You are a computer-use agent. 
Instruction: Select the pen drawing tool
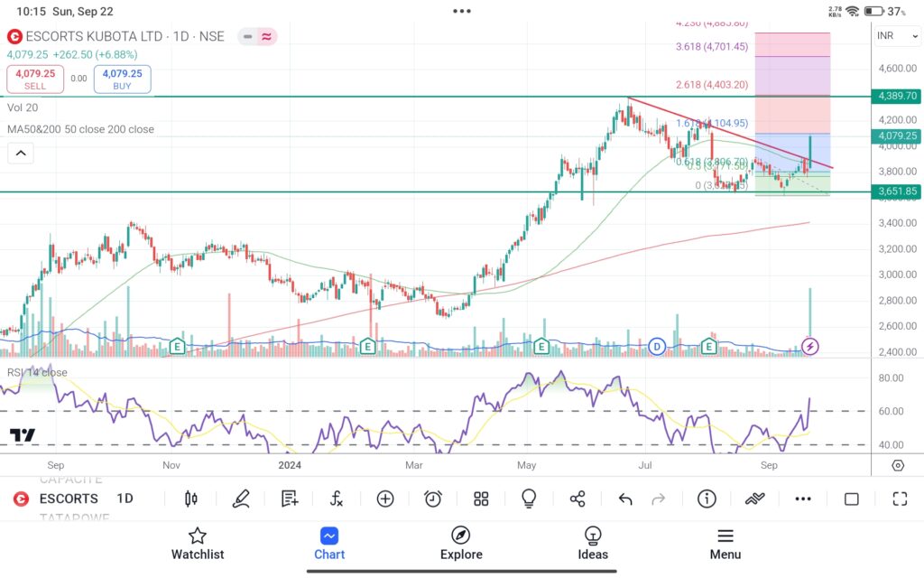[x=240, y=499]
